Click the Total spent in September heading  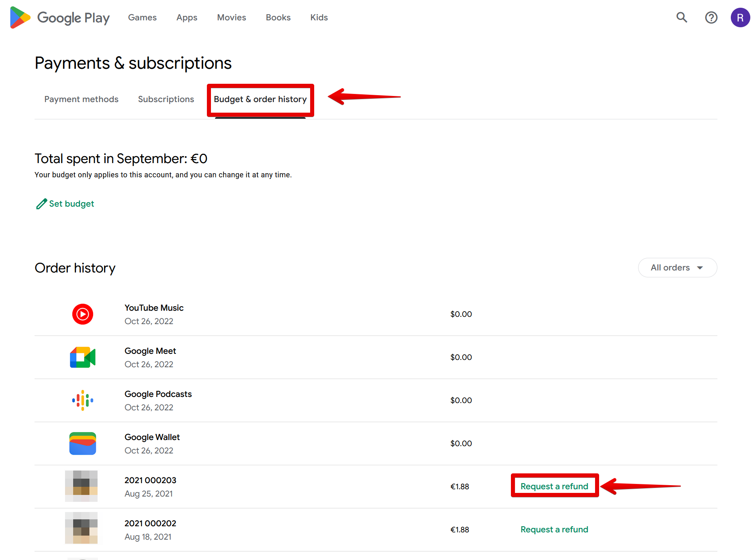tap(121, 159)
